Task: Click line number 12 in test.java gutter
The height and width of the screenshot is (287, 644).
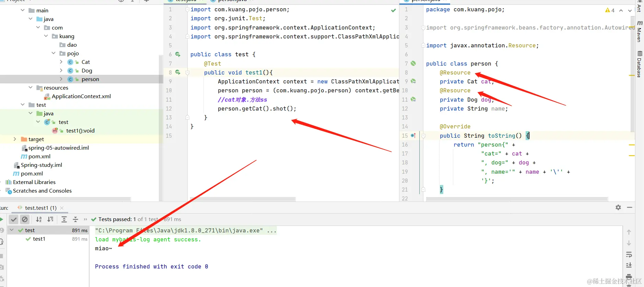Action: (x=168, y=108)
